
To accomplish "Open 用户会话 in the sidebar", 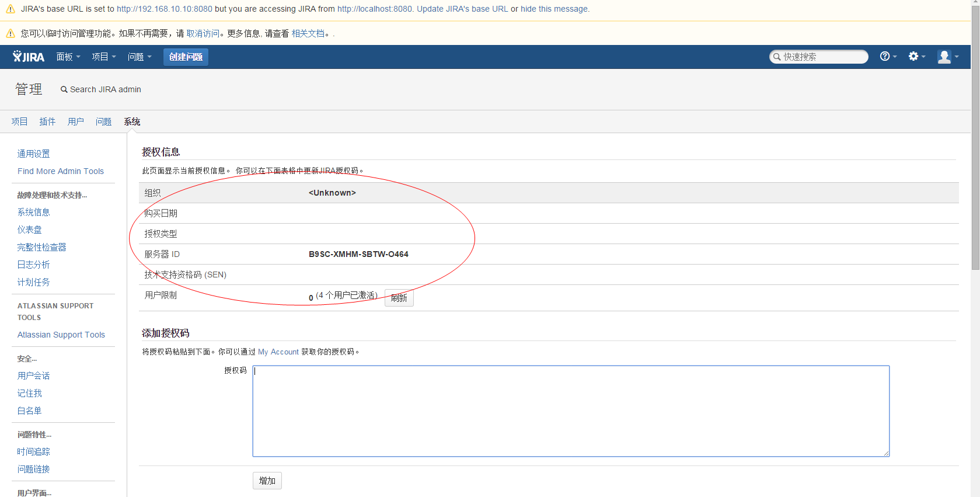I will (33, 376).
